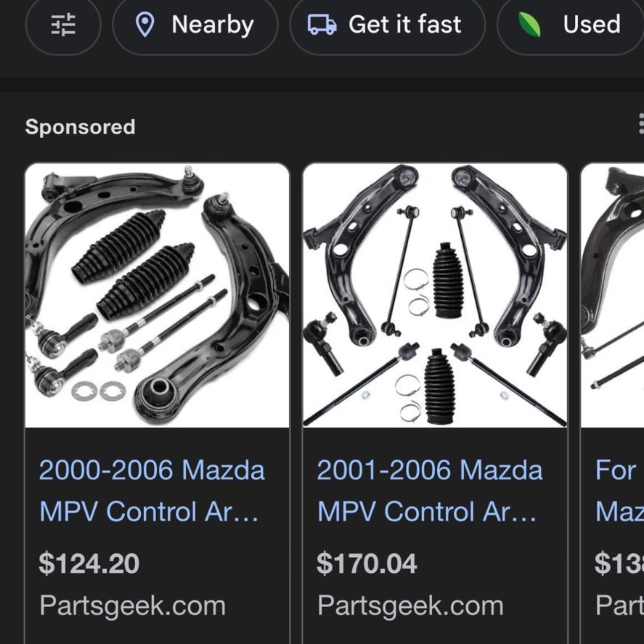Tap the delivery truck icon
The image size is (644, 644).
pos(322,25)
